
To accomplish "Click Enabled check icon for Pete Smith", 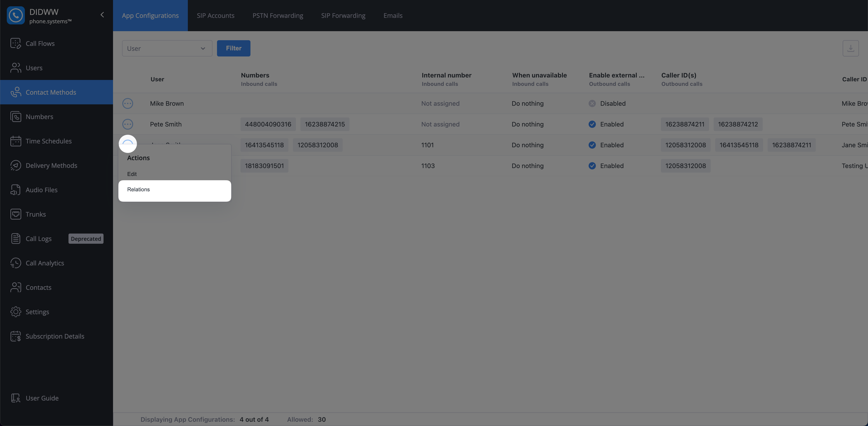I will point(592,124).
